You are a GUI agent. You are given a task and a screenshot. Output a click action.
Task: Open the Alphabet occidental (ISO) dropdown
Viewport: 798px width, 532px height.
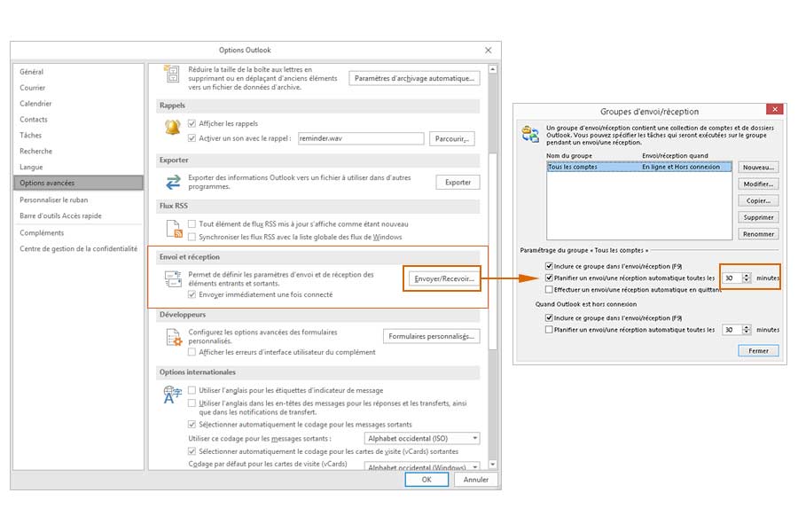pos(422,438)
